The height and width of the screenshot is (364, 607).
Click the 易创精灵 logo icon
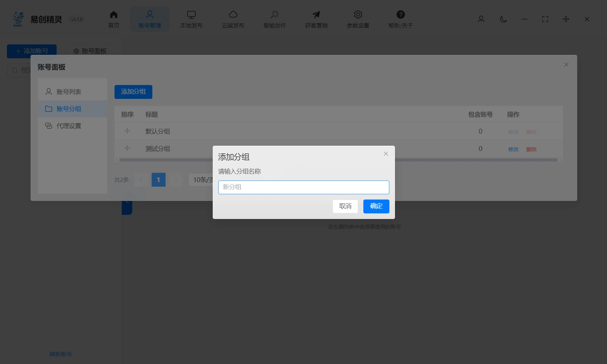click(18, 19)
